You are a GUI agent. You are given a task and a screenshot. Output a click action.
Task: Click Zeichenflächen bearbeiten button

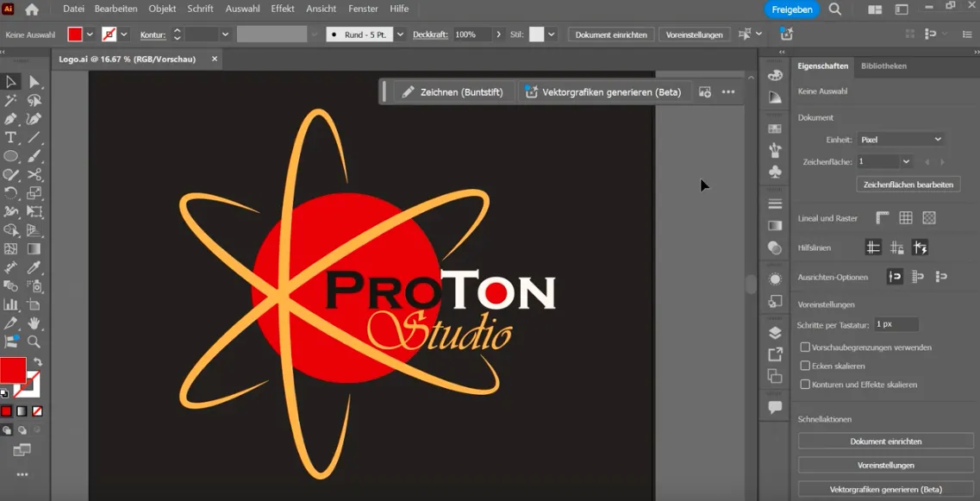coord(908,185)
